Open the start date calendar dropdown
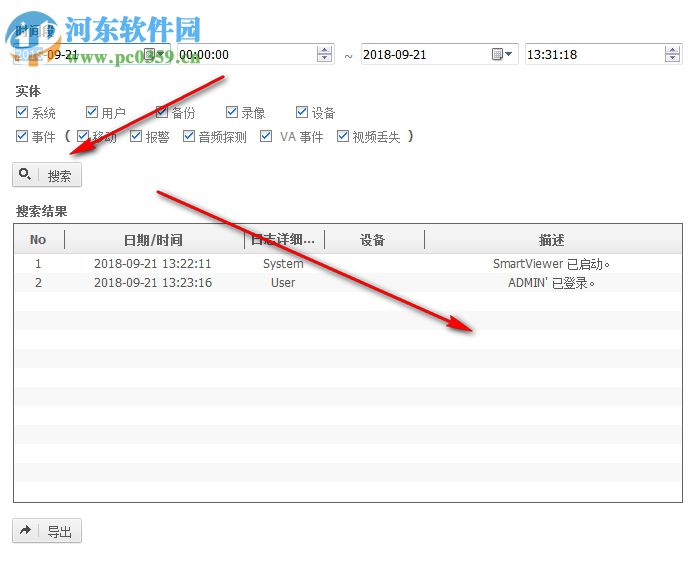This screenshot has width=696, height=561. [x=154, y=54]
